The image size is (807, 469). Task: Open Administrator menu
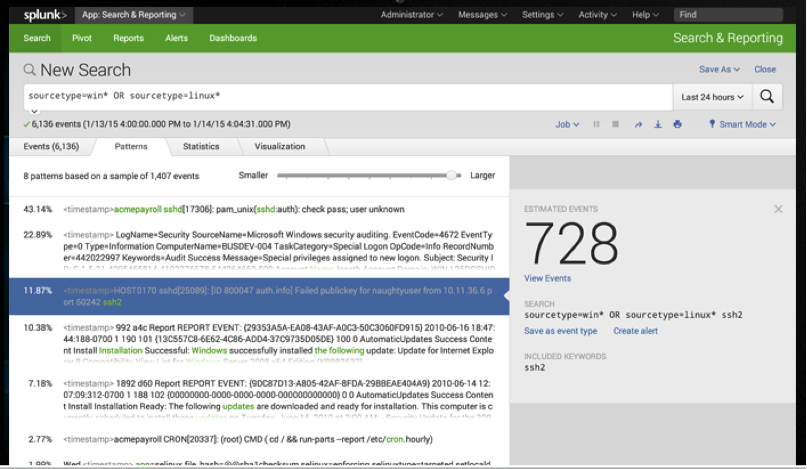point(412,15)
